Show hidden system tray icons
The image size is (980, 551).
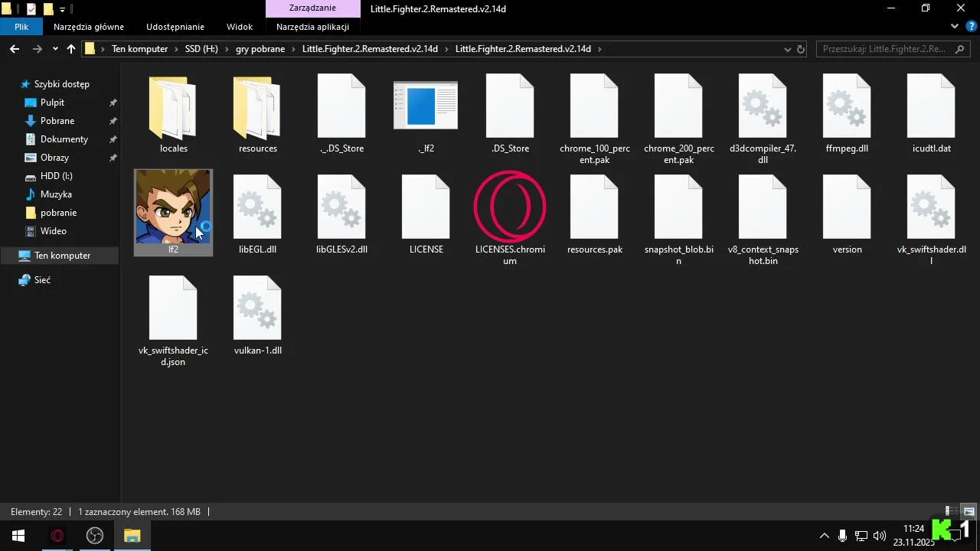824,536
